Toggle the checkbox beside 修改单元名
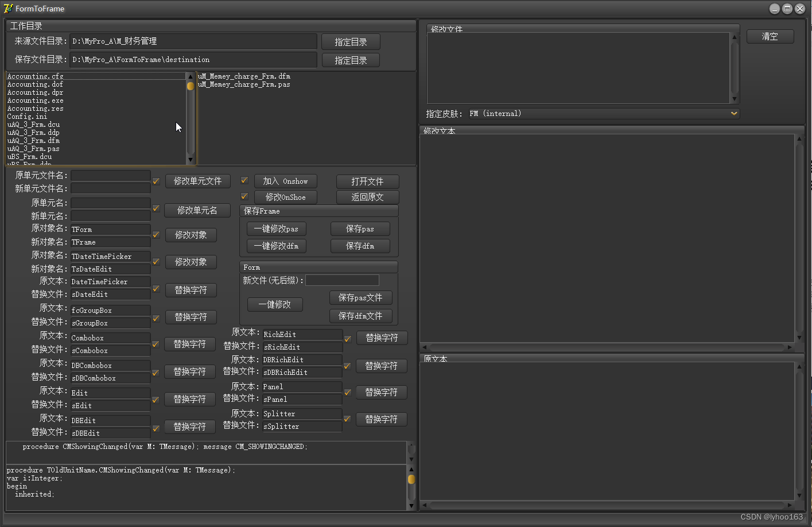This screenshot has width=812, height=527. pyautogui.click(x=156, y=208)
